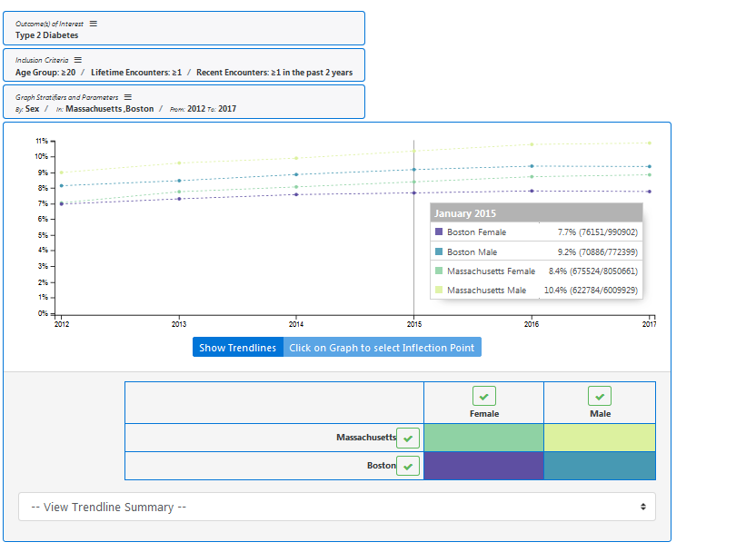Click the Boston Female 2013 data point
The height and width of the screenshot is (552, 756).
click(179, 199)
